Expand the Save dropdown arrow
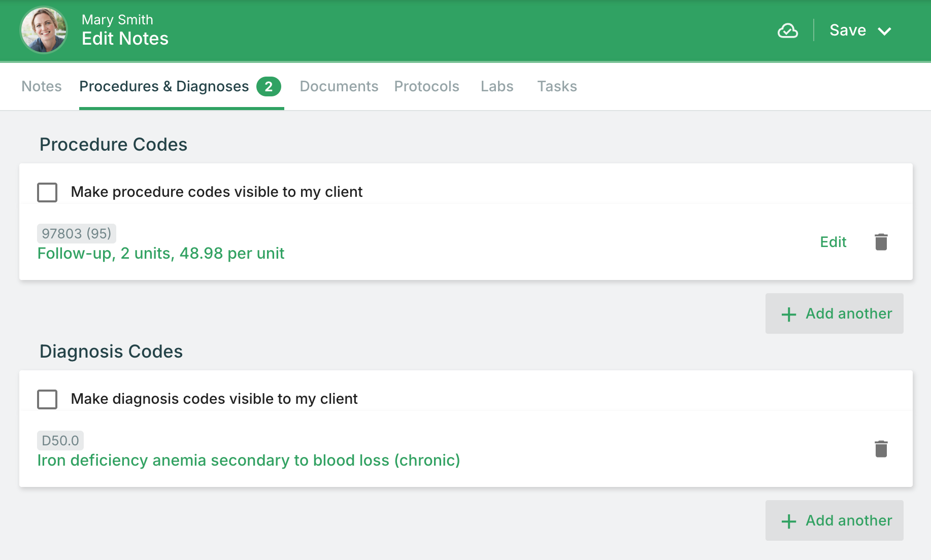This screenshot has width=931, height=560. (x=884, y=31)
